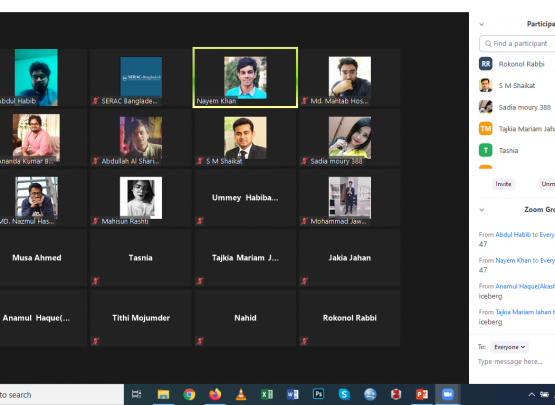555x405 pixels.
Task: Collapse the Participants panel with its chevron
Action: (481, 24)
